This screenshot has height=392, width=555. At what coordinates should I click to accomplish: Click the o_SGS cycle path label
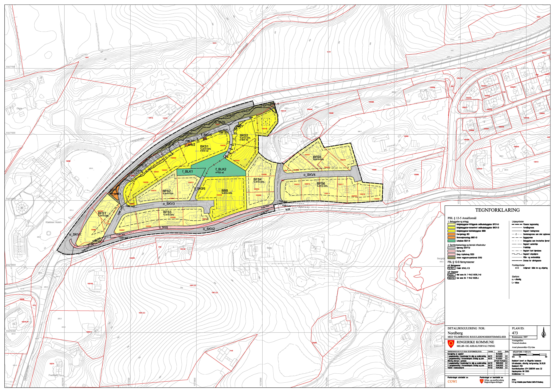click(163, 227)
